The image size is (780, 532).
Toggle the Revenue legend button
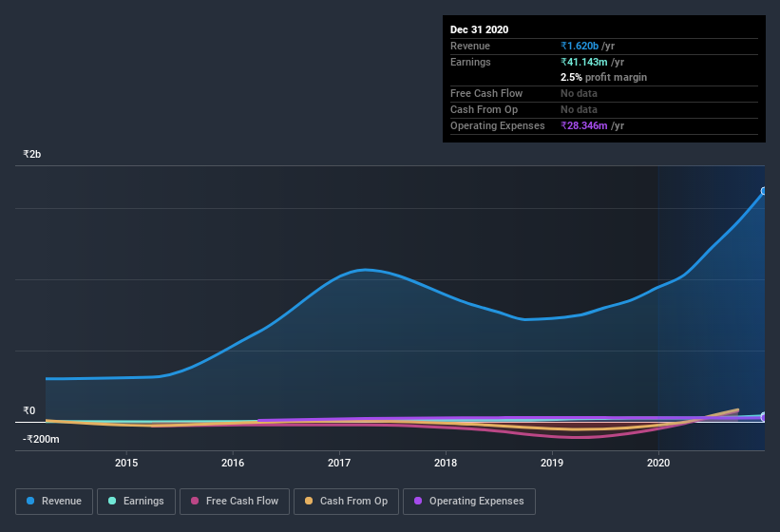[54, 502]
